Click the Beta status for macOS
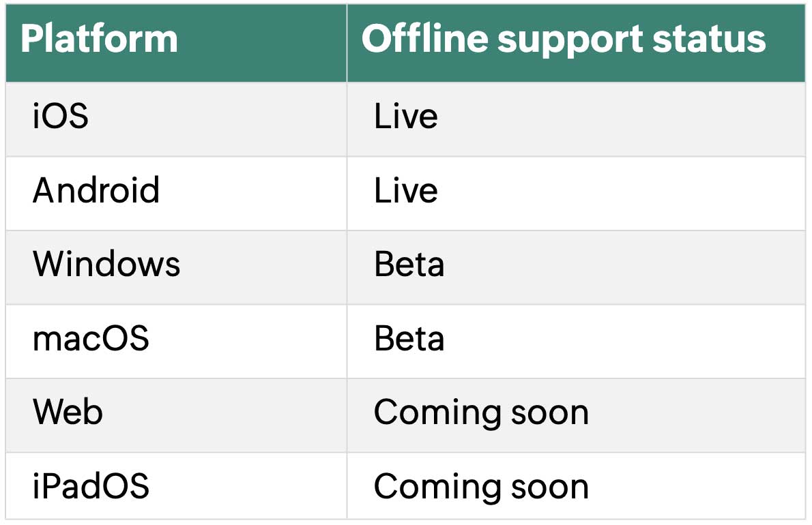Screen dimensions: 812x525 (409, 338)
